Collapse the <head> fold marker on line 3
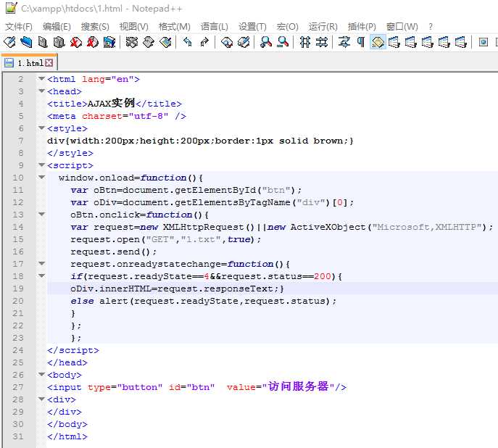 [x=41, y=91]
